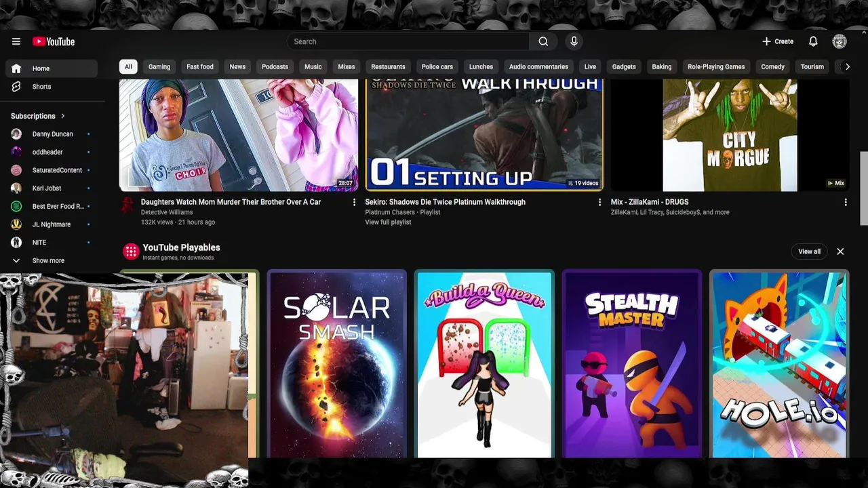868x488 pixels.
Task: Click Detective Williams channel avatar
Action: click(127, 205)
